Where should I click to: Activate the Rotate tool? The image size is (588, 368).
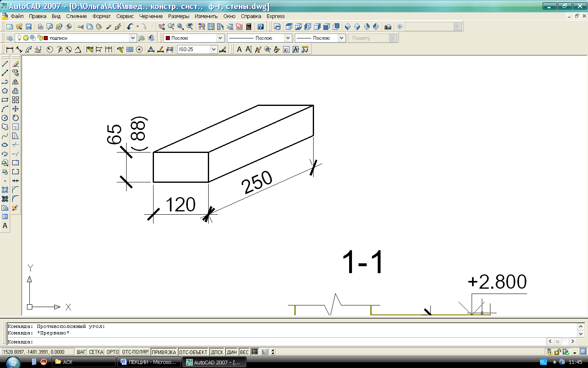coord(16,118)
